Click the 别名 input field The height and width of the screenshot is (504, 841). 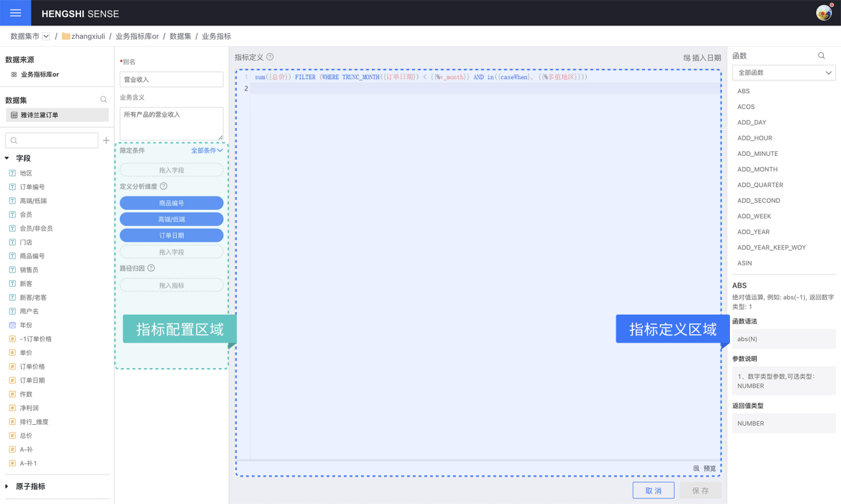172,80
